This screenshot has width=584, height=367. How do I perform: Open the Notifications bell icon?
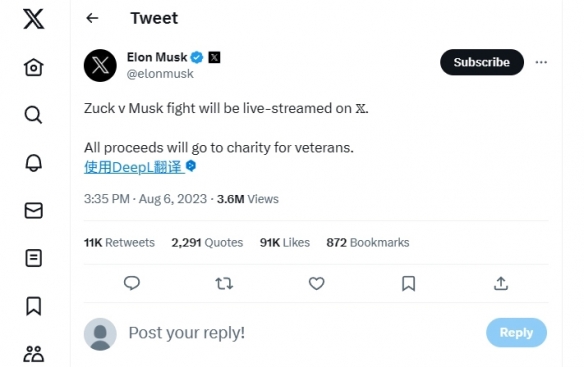(x=34, y=163)
